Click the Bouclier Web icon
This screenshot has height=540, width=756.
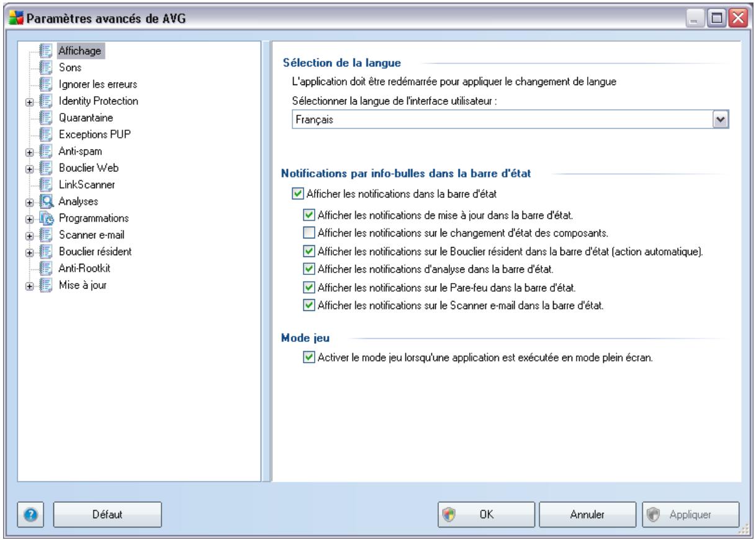(x=45, y=168)
